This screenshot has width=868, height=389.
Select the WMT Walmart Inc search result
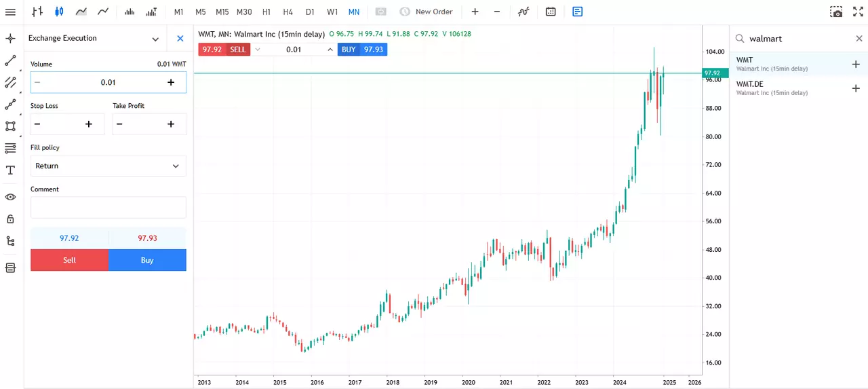[799, 64]
